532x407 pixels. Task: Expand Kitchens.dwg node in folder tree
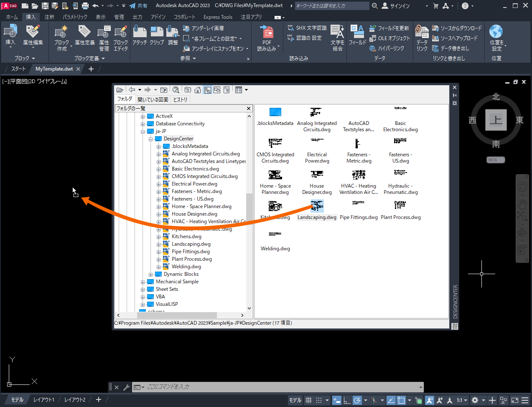click(x=159, y=237)
